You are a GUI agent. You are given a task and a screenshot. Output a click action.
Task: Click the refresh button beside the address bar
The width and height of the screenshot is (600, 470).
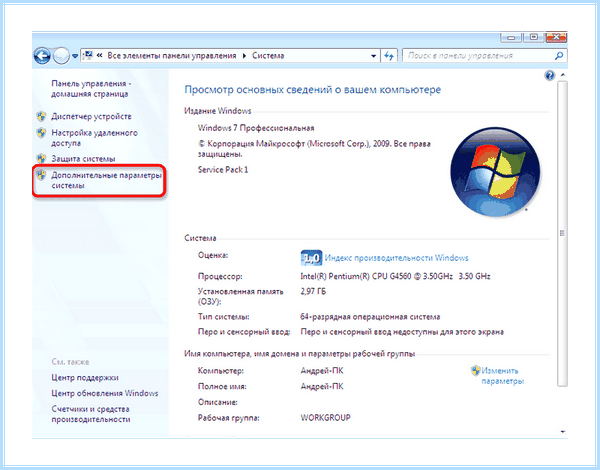389,56
